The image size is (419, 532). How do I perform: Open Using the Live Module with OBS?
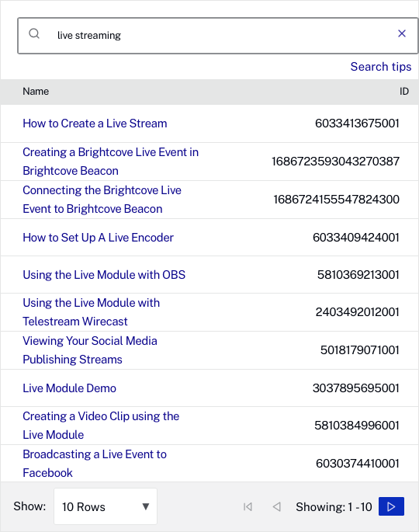click(104, 274)
